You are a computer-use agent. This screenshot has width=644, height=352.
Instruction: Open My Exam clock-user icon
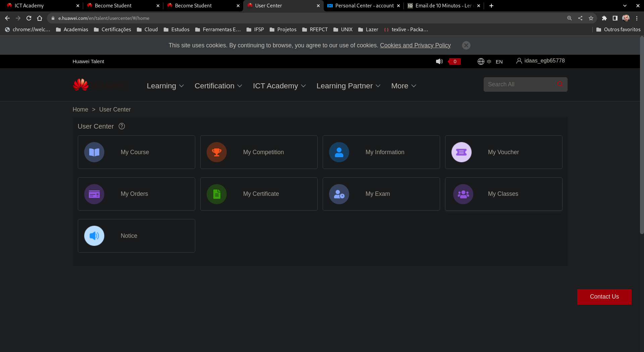tap(339, 194)
